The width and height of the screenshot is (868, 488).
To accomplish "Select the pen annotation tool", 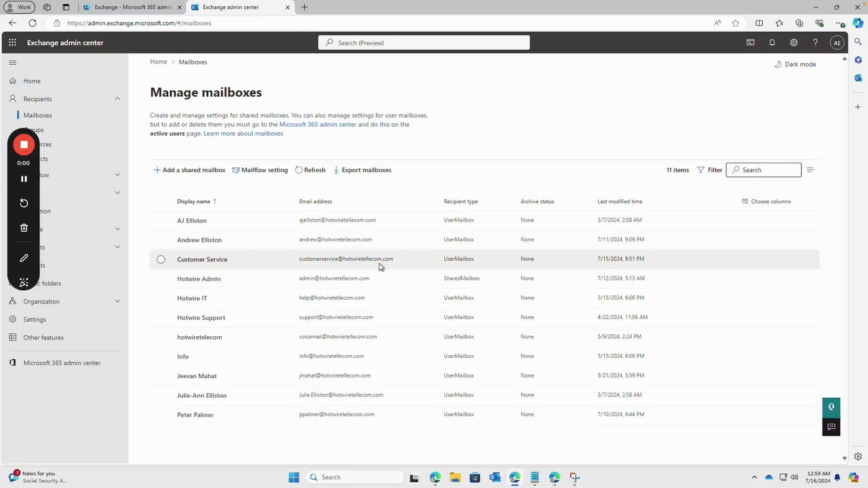I will coord(24,258).
